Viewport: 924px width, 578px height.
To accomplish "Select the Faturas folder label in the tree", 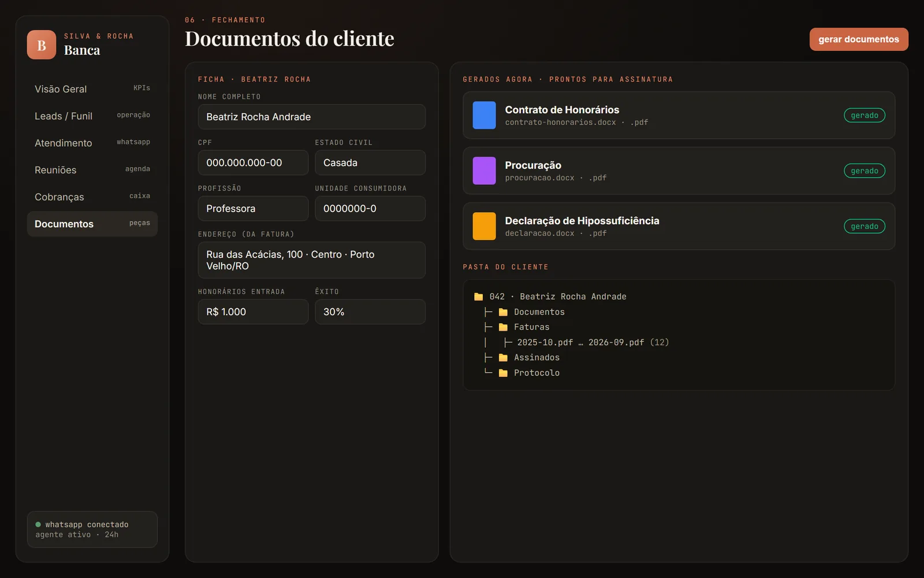I will pos(532,327).
